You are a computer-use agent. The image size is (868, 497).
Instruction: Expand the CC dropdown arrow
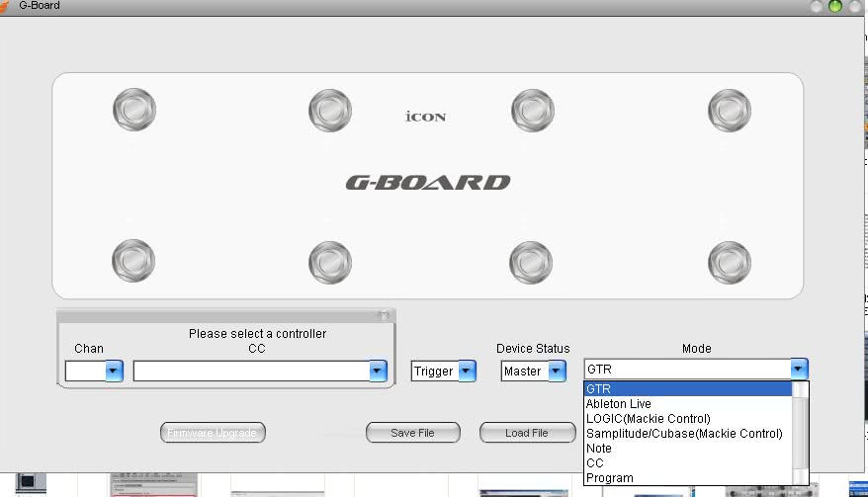pos(378,371)
